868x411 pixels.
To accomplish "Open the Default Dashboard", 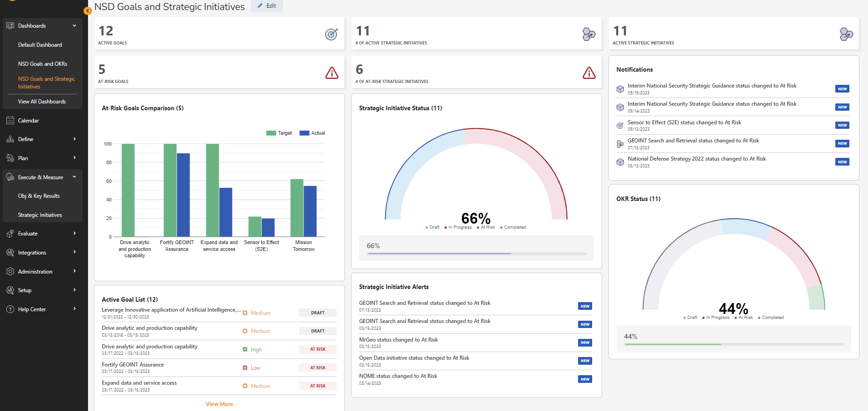I will [x=40, y=44].
